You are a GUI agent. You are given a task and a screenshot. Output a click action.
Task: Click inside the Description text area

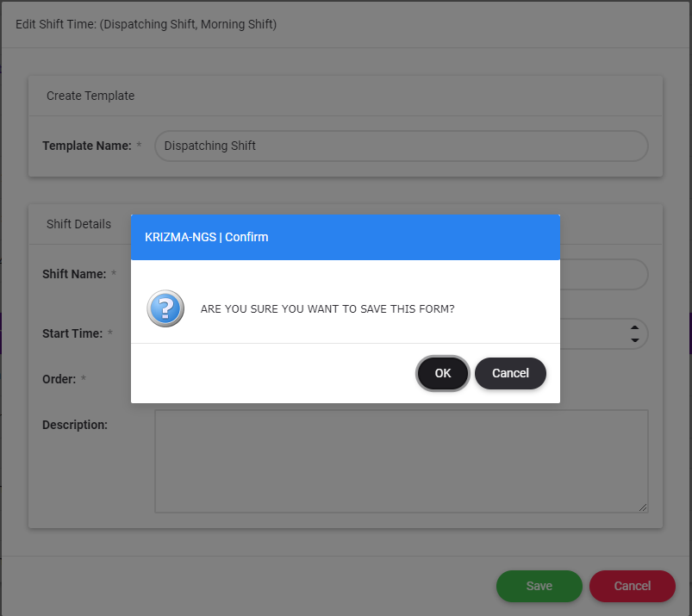coord(401,461)
